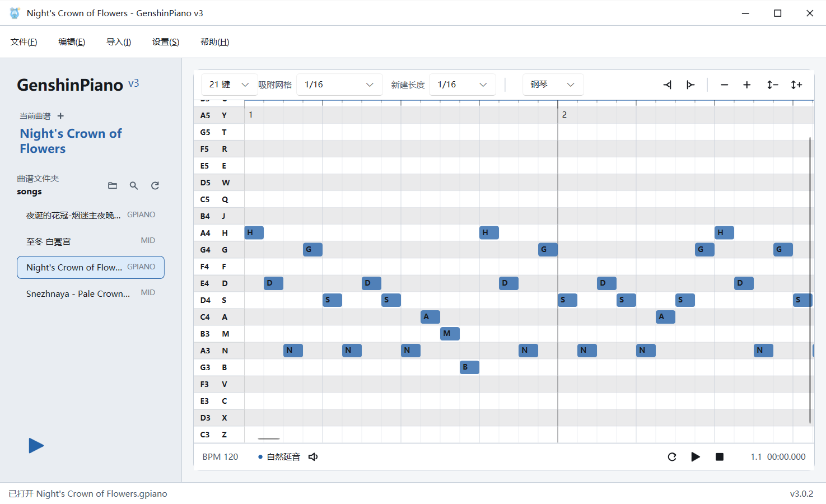826x504 pixels.
Task: Click the left-pointing marker icon in toolbar
Action: tap(668, 85)
